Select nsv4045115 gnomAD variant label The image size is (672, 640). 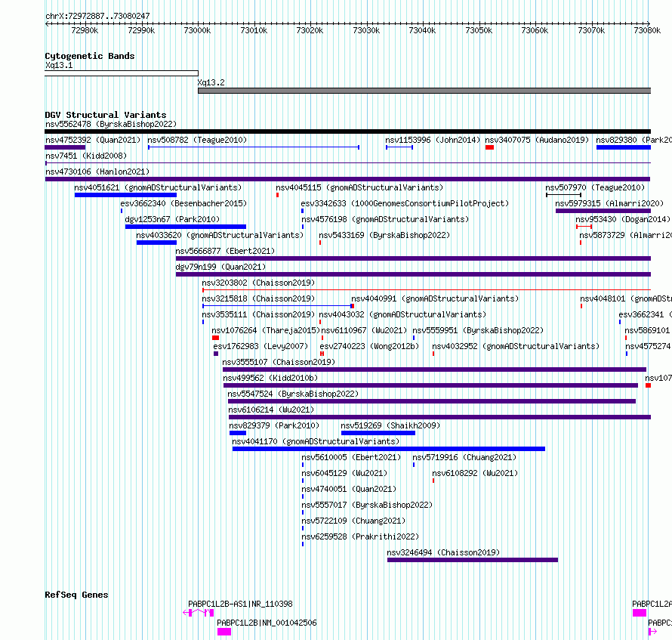[359, 188]
